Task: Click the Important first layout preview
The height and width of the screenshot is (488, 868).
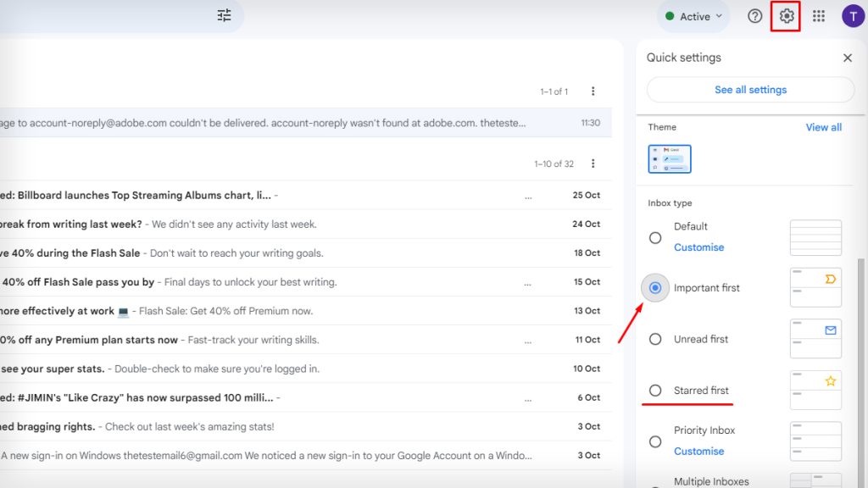Action: tap(815, 287)
